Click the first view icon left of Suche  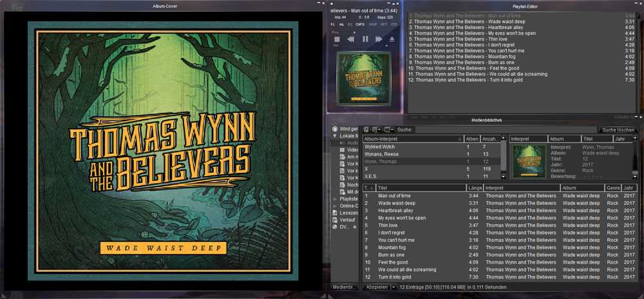[x=366, y=130]
